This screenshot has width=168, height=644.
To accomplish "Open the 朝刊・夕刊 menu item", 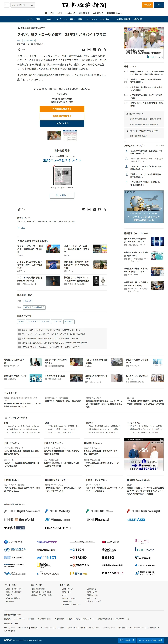I will click(49, 13).
